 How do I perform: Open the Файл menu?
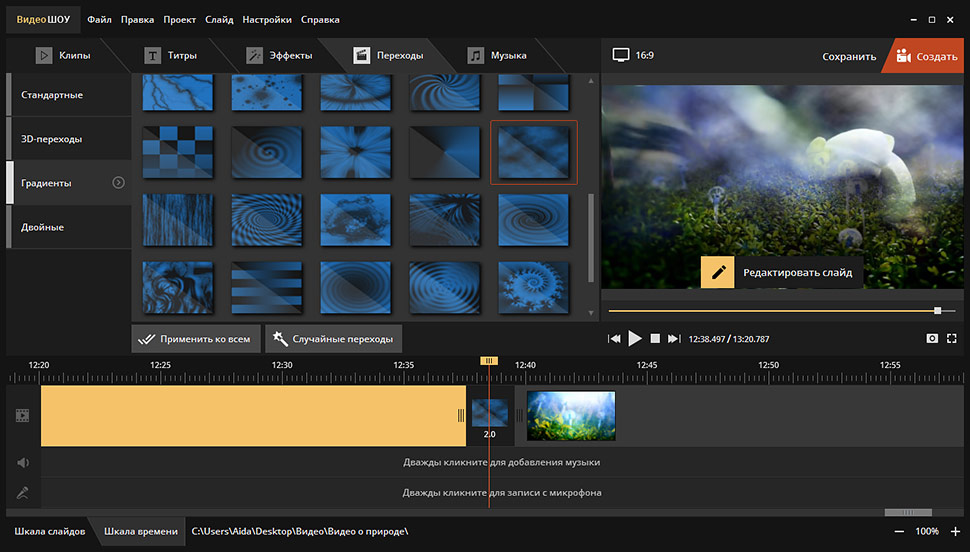click(x=99, y=19)
